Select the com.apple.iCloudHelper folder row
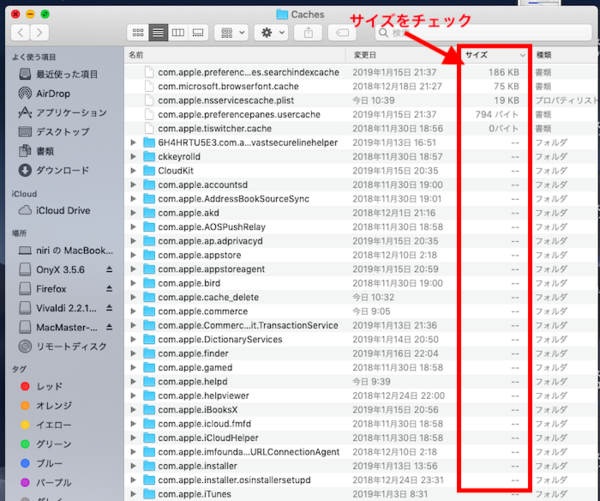Image resolution: width=600 pixels, height=501 pixels. [x=360, y=438]
